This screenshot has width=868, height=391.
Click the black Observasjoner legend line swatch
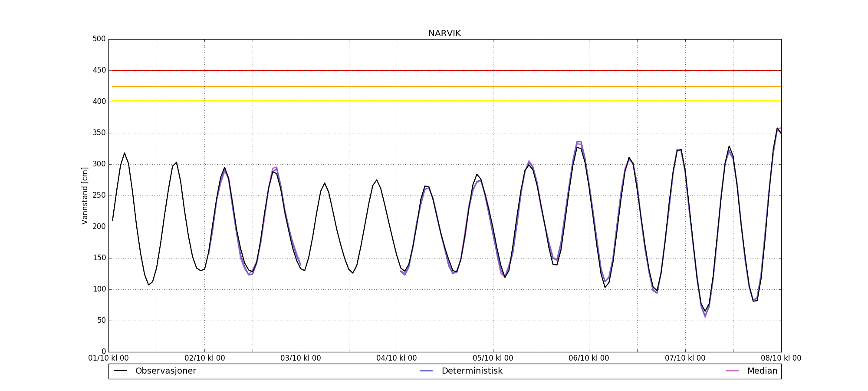[120, 371]
